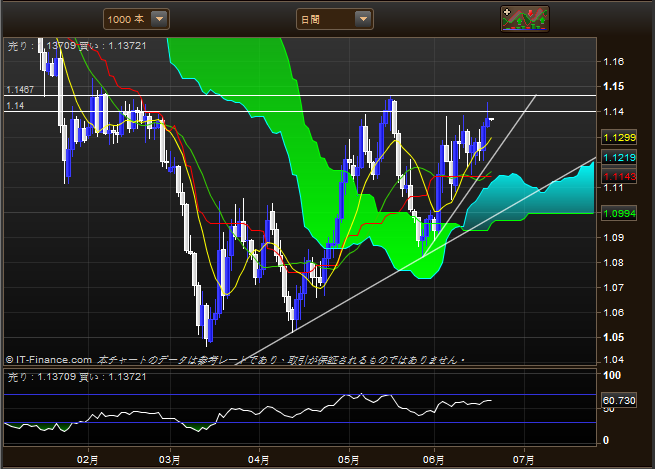Screen dimensions: 655x469
Task: Click the cyan 1.1219 price label
Action: coord(619,157)
